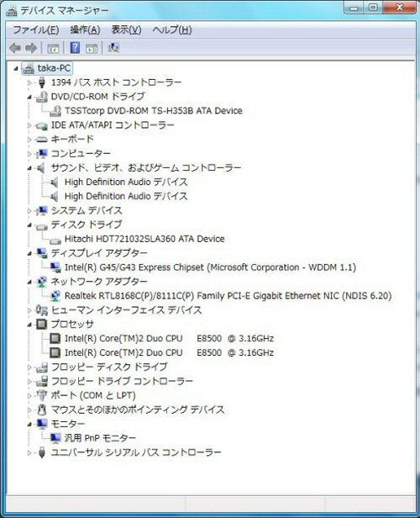
Task: Collapse the DVD/CD-ROM ドライブ node
Action: click(29, 97)
